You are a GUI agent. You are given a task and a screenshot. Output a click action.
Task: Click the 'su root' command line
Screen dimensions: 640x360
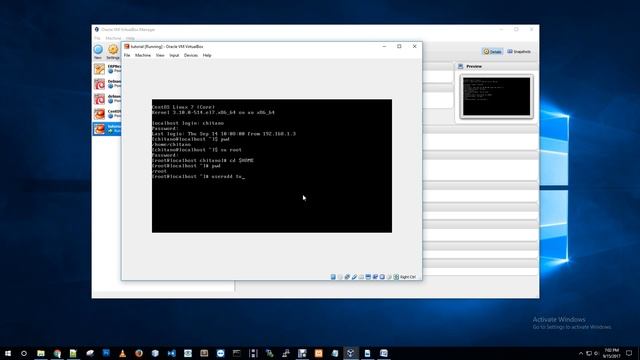click(197, 150)
